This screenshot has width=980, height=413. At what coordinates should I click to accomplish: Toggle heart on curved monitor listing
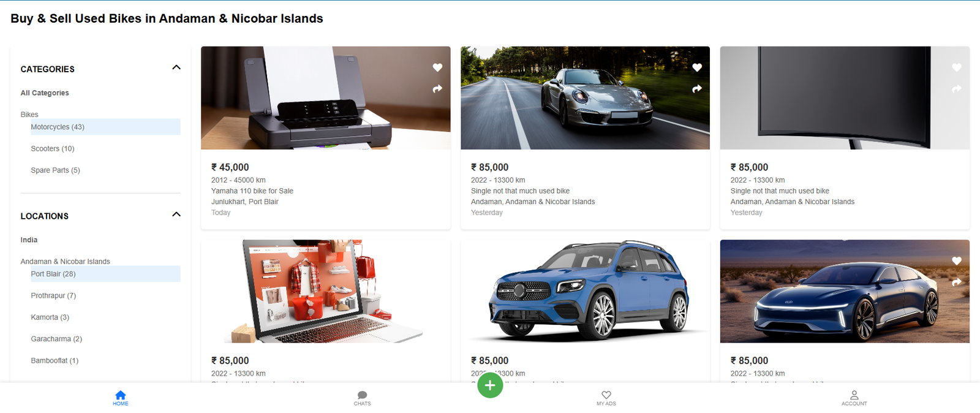(957, 67)
